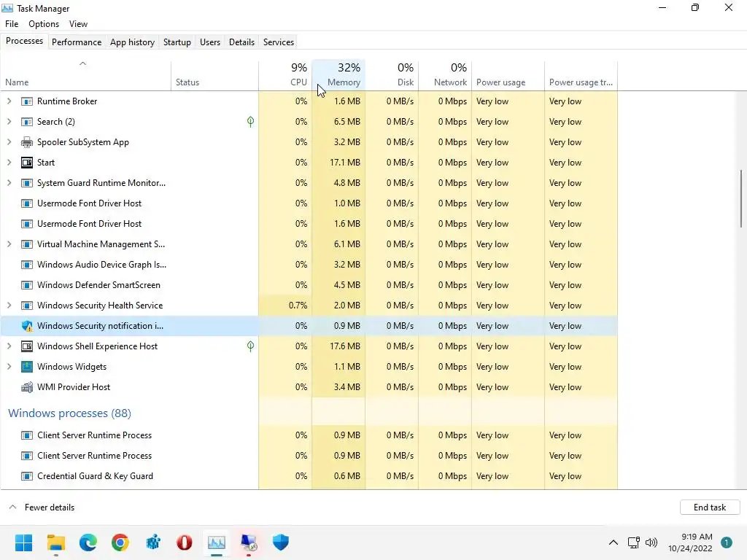The height and width of the screenshot is (560, 747).
Task: Select the Windows processes (88) group header
Action: coord(69,413)
